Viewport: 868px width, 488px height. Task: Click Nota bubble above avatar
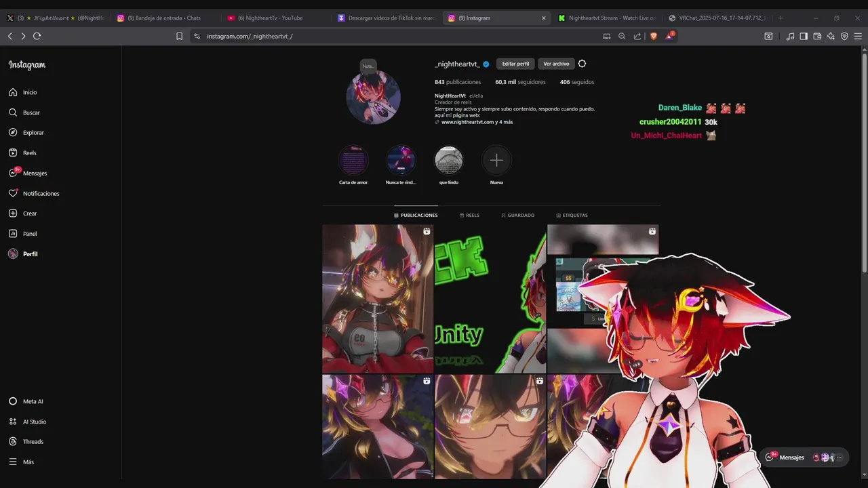[x=368, y=66]
